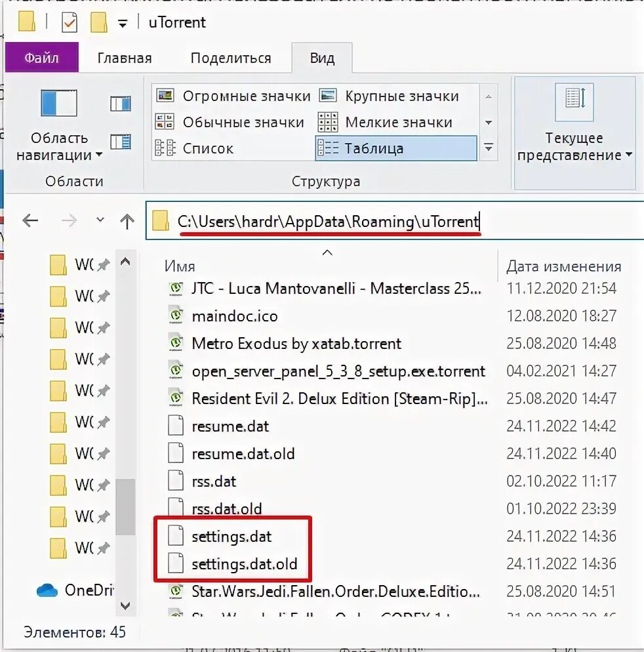644x652 pixels.
Task: Open the Поделиться ribbon tab
Action: 231,58
